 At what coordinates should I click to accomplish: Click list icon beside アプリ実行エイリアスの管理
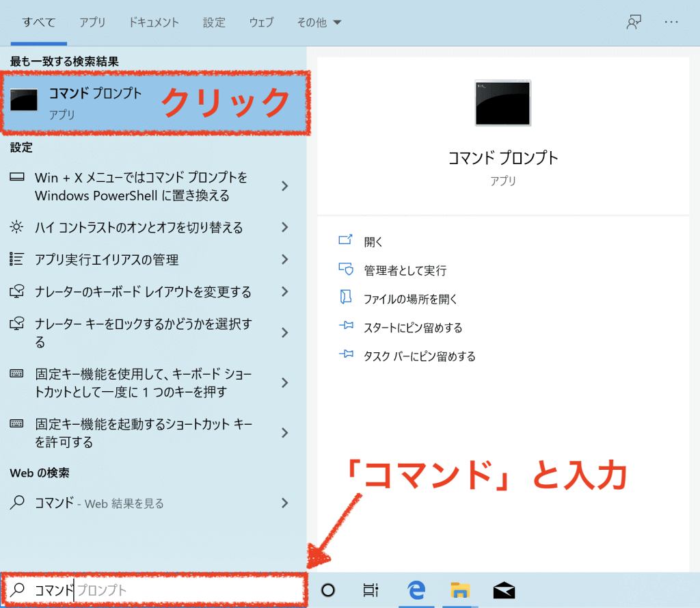point(17,259)
